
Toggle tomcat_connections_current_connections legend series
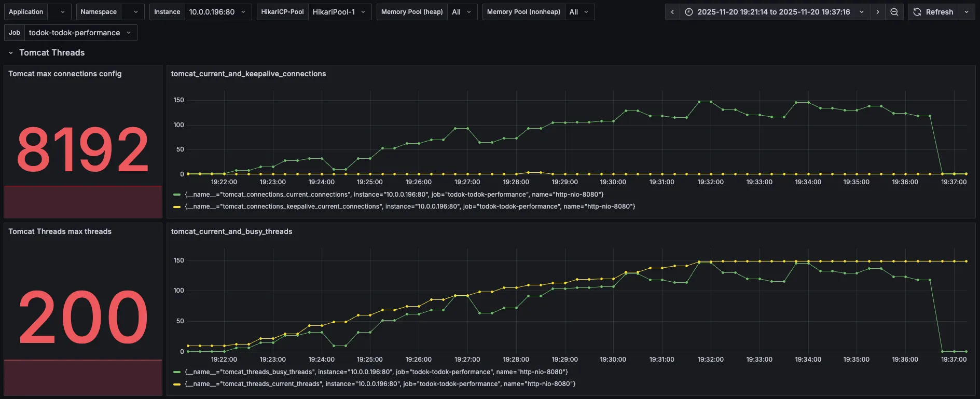(394, 195)
